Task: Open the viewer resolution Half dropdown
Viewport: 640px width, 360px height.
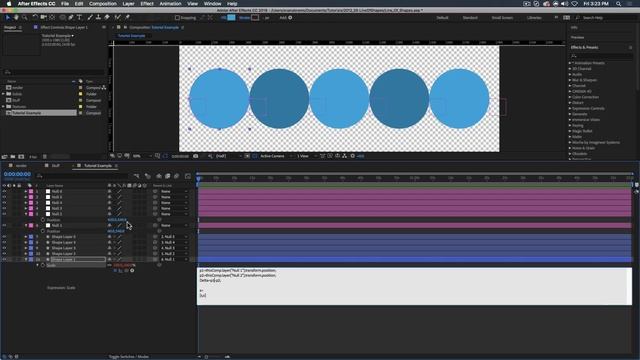Action: tap(229, 156)
